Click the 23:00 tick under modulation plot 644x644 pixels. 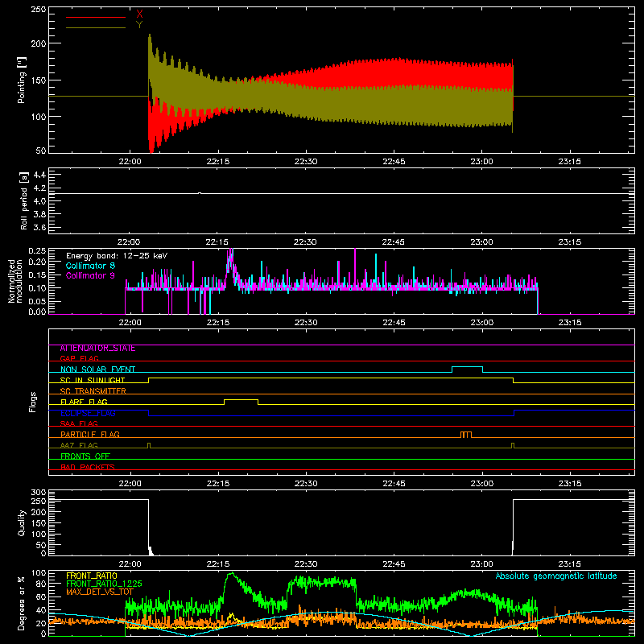[481, 323]
